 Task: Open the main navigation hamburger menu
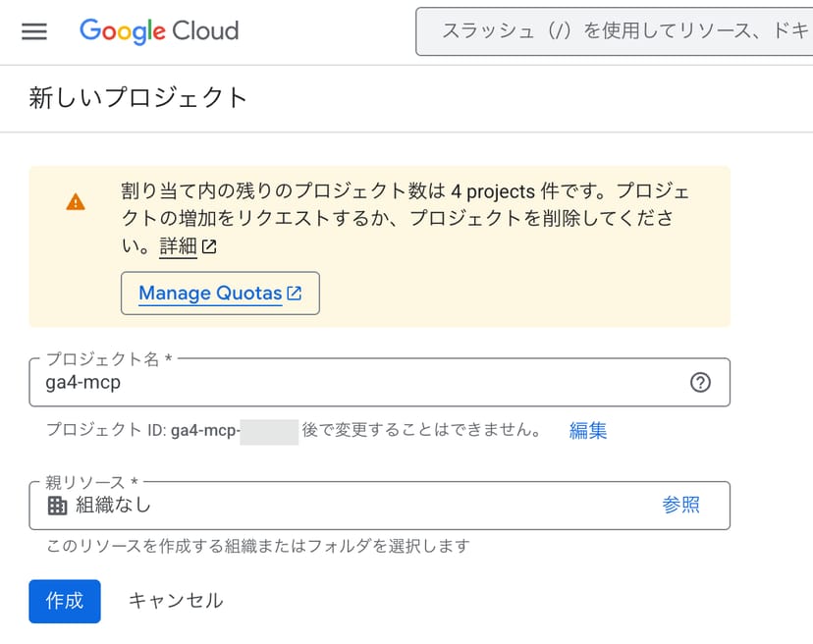point(34,31)
